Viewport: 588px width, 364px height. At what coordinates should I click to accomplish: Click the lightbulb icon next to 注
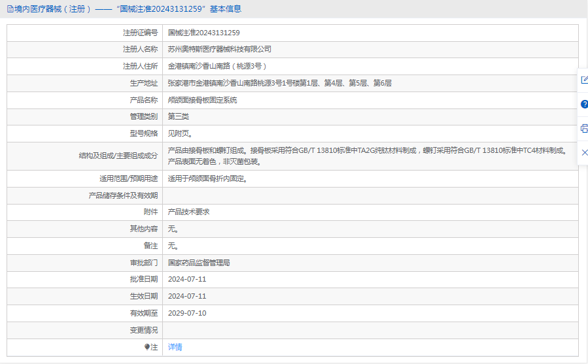click(x=147, y=347)
